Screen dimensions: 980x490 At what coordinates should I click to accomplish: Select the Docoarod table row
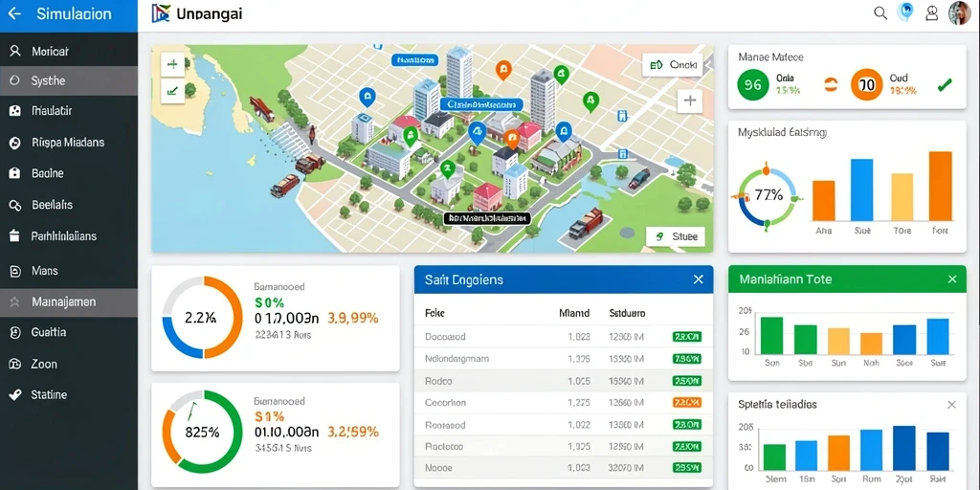coord(563,336)
